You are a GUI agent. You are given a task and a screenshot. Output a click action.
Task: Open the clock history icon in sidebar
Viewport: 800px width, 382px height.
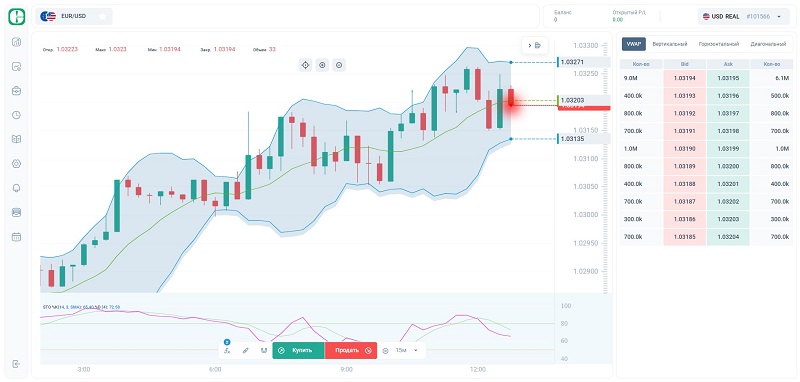[16, 115]
